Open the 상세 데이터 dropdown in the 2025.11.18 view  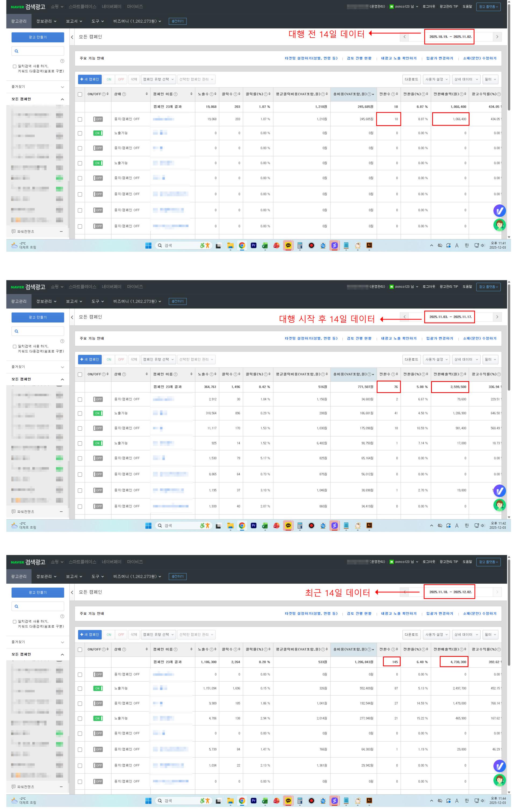pos(466,634)
